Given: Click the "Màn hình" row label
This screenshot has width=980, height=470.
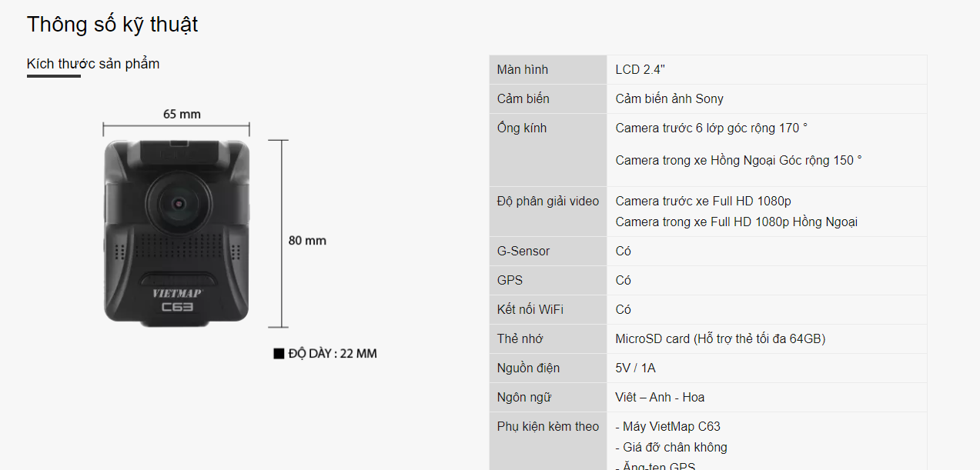Looking at the screenshot, I should tap(523, 70).
